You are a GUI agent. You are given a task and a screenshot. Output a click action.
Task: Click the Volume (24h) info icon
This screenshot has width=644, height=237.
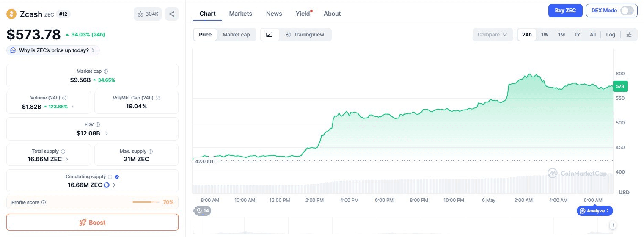pyautogui.click(x=64, y=98)
